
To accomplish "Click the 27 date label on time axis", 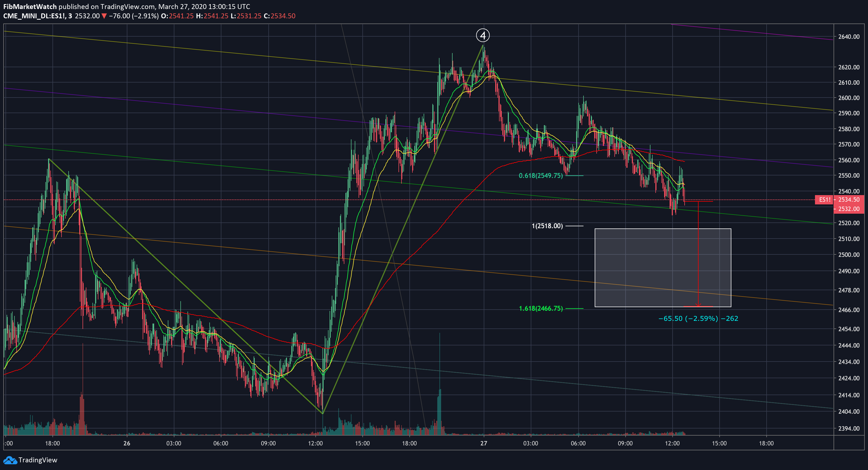I will tap(483, 443).
